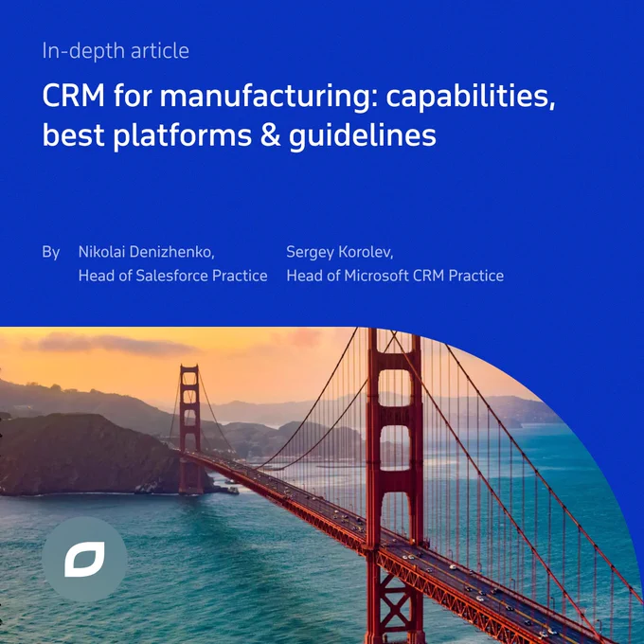The width and height of the screenshot is (644, 644).
Task: Click author name 'Nikolai Denizhenko,'
Action: (x=146, y=252)
